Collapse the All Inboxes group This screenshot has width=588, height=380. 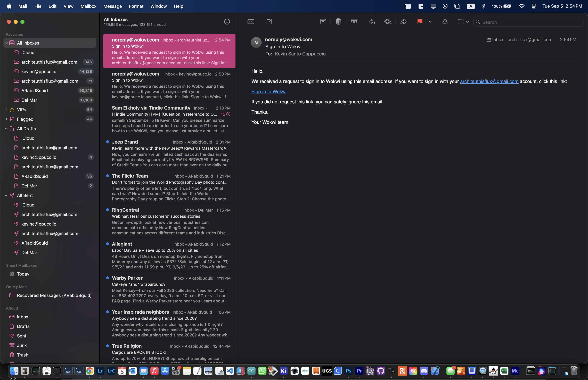tap(6, 43)
